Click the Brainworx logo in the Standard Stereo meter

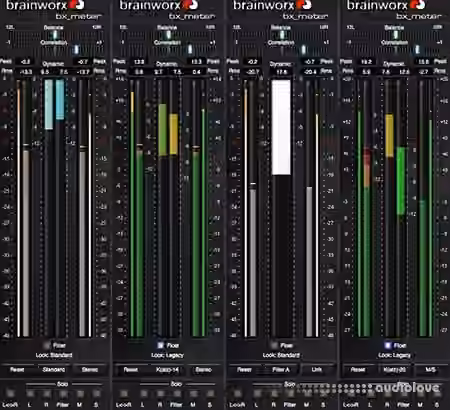point(45,5)
